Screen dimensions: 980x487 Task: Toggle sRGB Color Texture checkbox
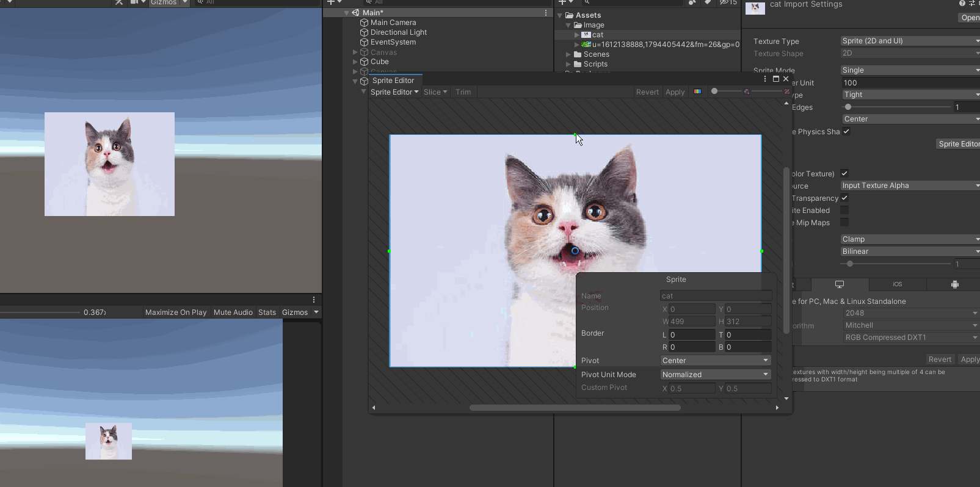click(844, 173)
